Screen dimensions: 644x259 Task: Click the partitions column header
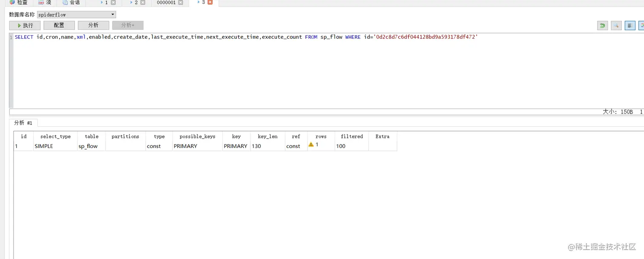[x=125, y=137]
